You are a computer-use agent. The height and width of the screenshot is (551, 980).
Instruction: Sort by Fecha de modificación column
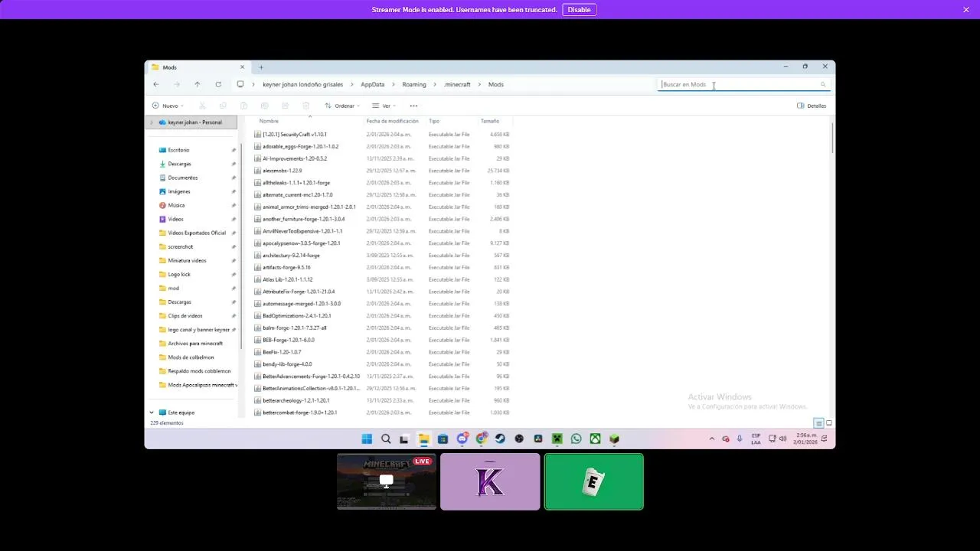392,121
